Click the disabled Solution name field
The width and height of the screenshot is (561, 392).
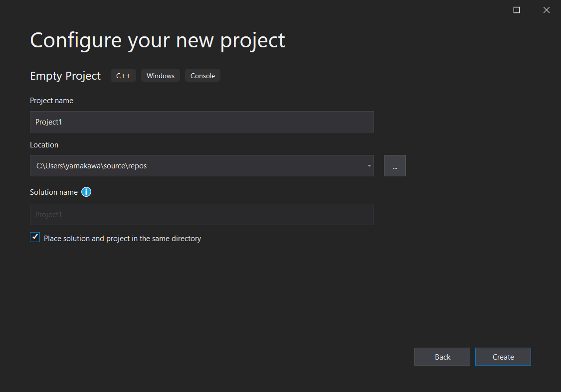pyautogui.click(x=201, y=214)
